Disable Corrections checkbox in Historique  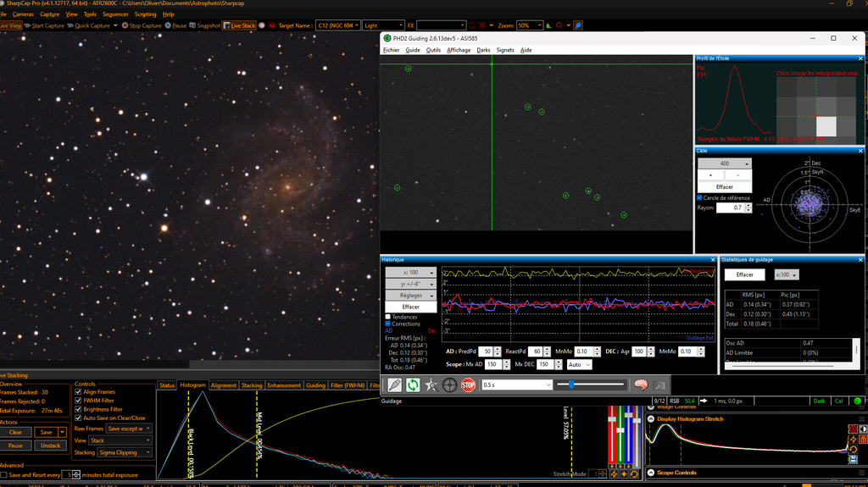(x=388, y=324)
